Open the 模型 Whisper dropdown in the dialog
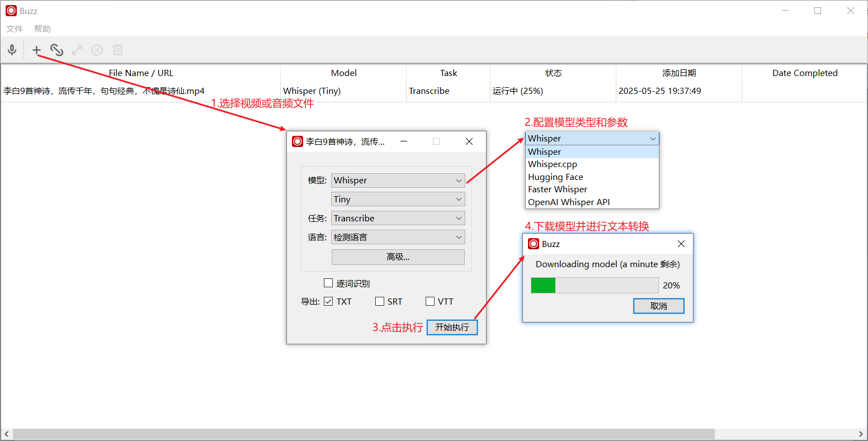This screenshot has height=441, width=868. [x=398, y=181]
